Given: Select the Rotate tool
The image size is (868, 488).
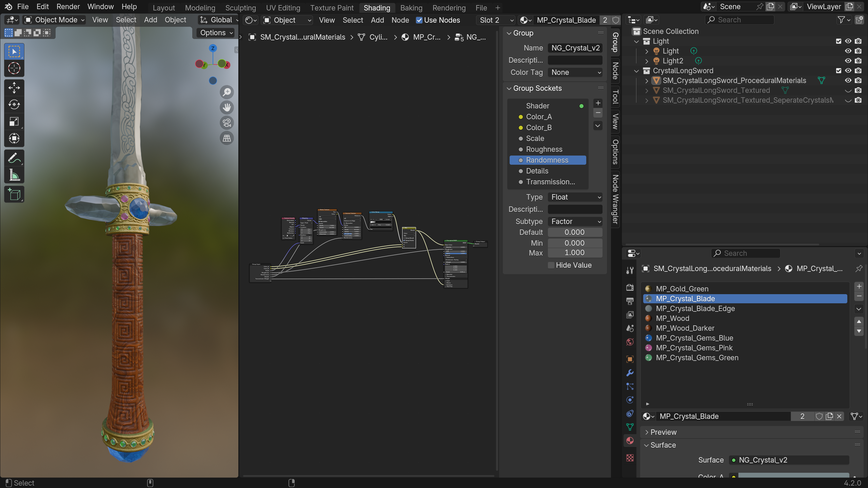Looking at the screenshot, I should point(14,104).
